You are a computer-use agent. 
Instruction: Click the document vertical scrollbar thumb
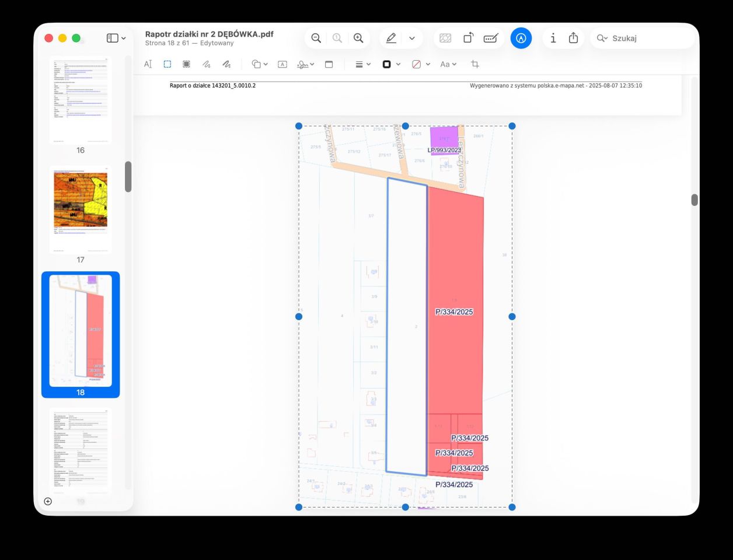click(x=694, y=200)
